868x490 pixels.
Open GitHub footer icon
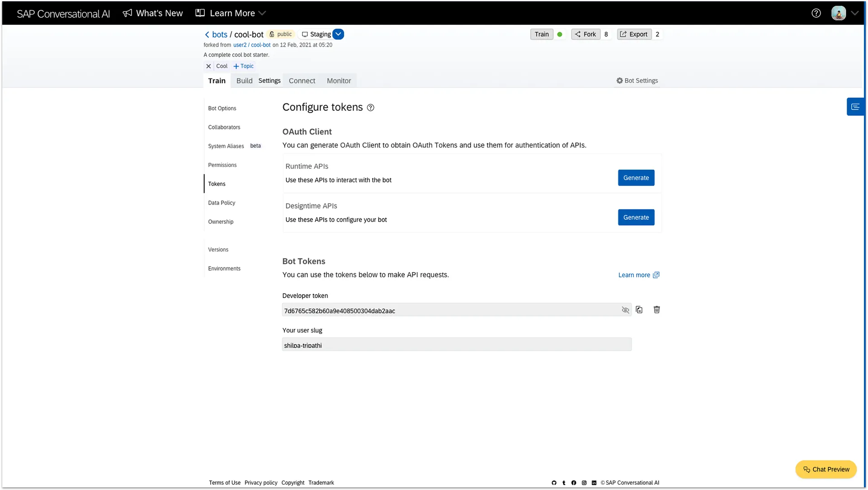pos(554,483)
